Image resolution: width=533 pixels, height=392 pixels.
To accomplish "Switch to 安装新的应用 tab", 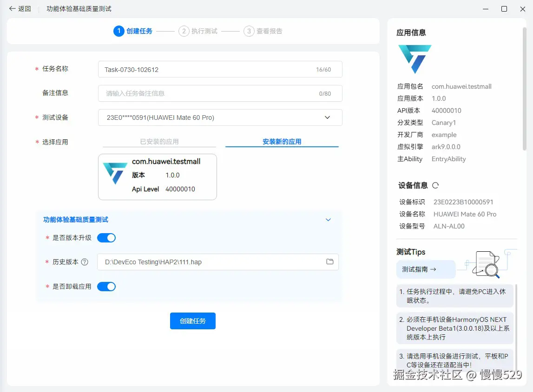I will [x=282, y=142].
